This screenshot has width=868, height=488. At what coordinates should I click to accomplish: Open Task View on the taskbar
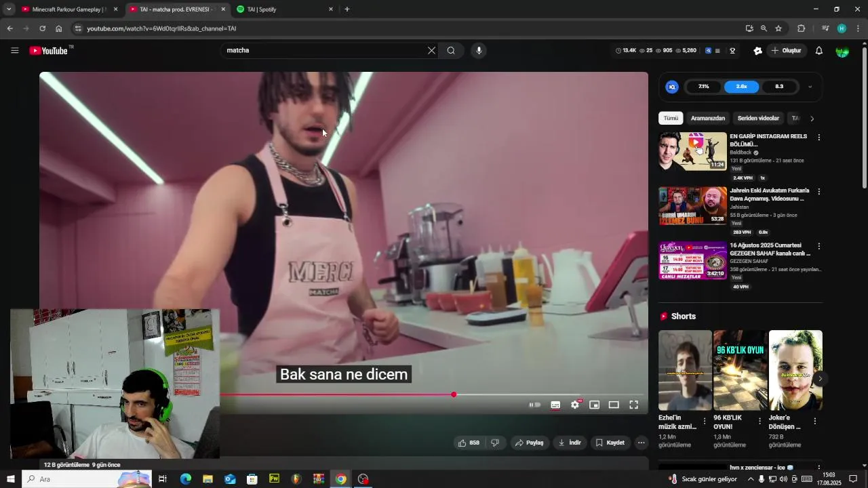pos(163,479)
